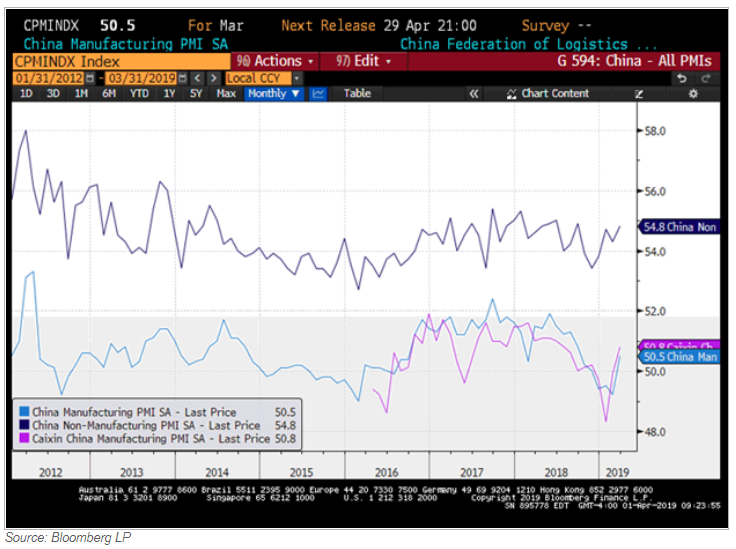Click the purple Caixin legend color swatch

[25, 438]
